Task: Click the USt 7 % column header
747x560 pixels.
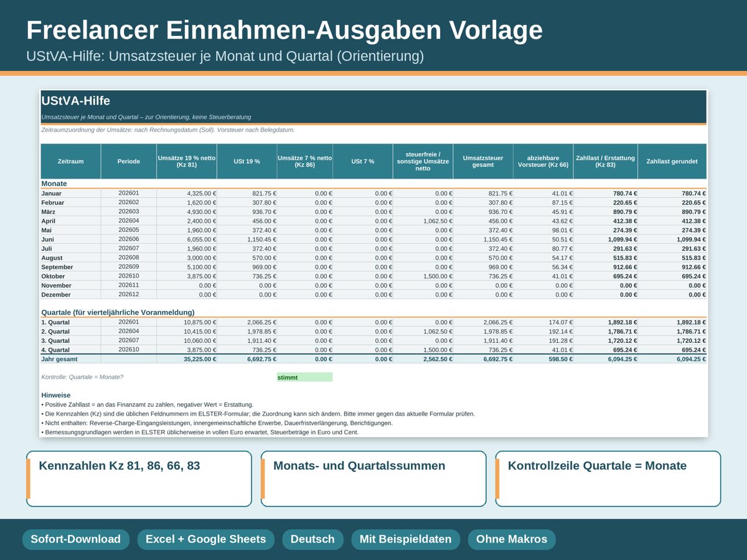Action: (363, 161)
